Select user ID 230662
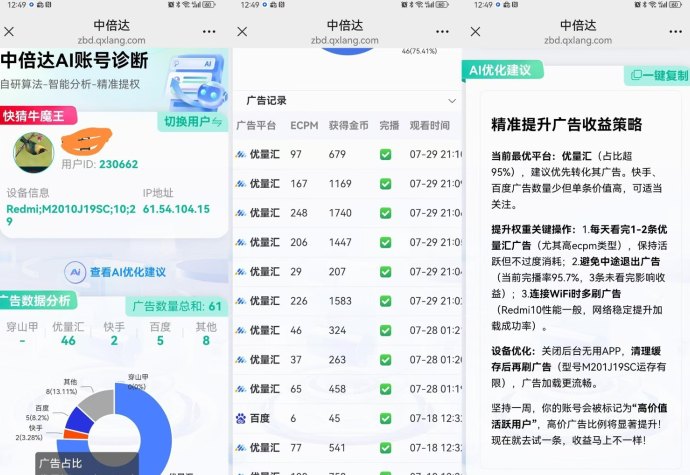 tap(118, 164)
